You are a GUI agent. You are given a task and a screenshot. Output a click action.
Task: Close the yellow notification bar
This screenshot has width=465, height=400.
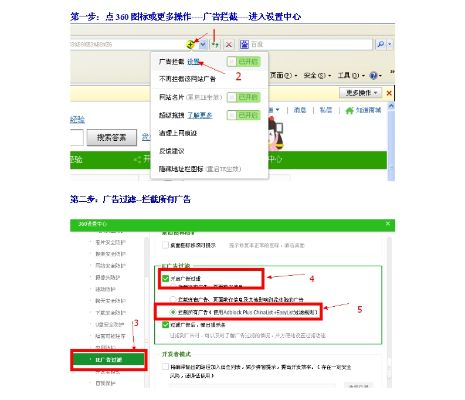(389, 93)
